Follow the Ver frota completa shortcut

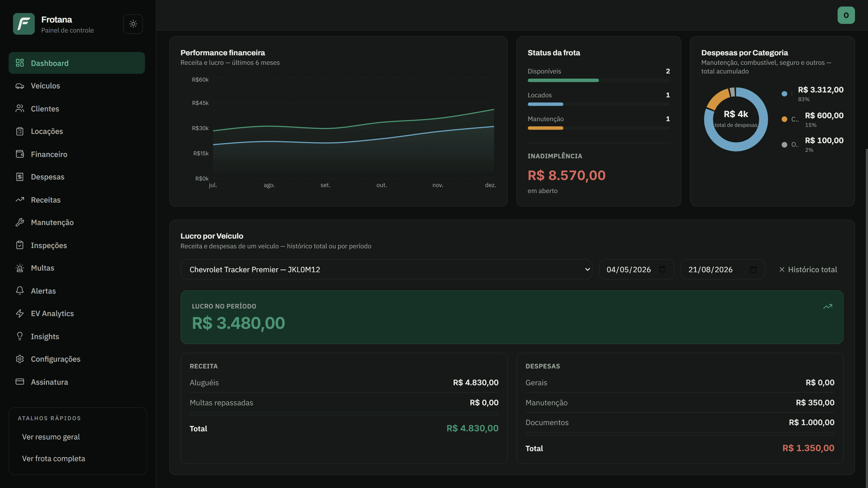click(x=54, y=458)
